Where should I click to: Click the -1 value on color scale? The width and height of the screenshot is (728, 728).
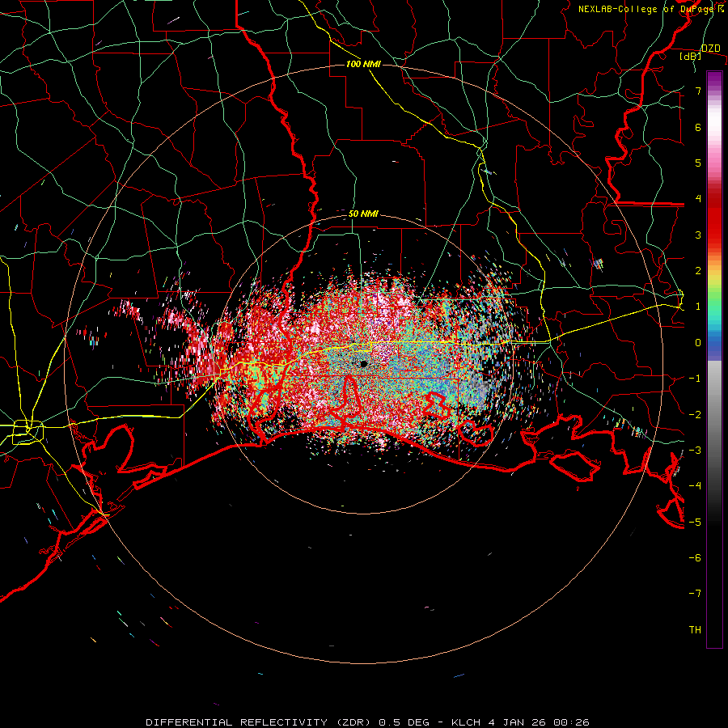click(695, 379)
